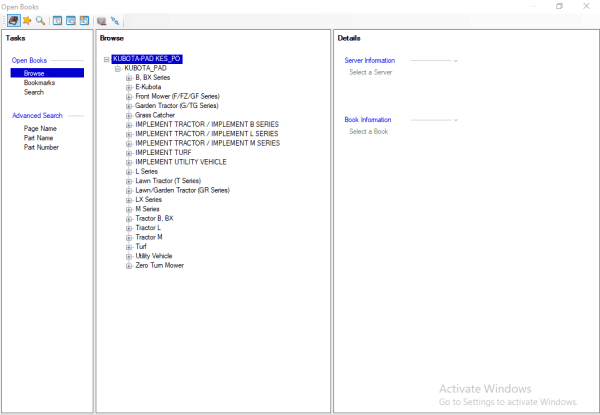Viewport: 600px width, 415px height.
Task: Click the Server Information heading link
Action: click(x=370, y=60)
